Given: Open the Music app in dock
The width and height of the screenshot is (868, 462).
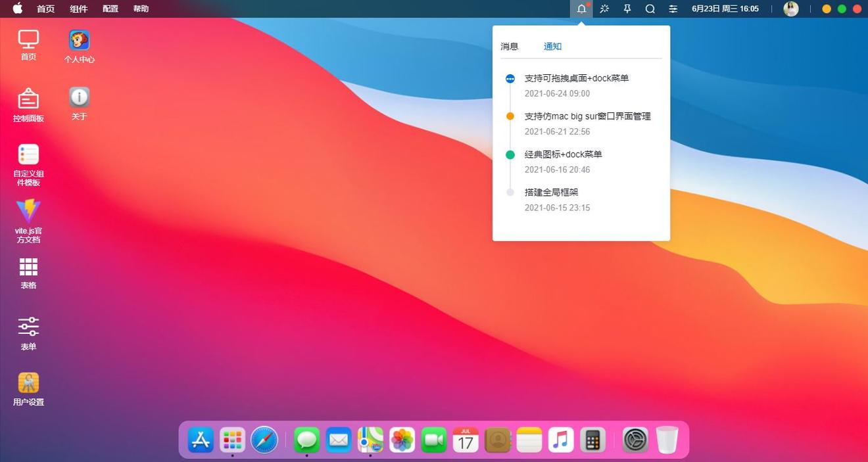Looking at the screenshot, I should click(560, 440).
